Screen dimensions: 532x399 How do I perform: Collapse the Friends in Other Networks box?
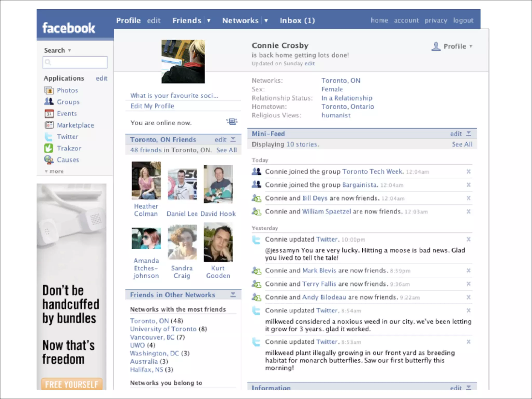233,295
